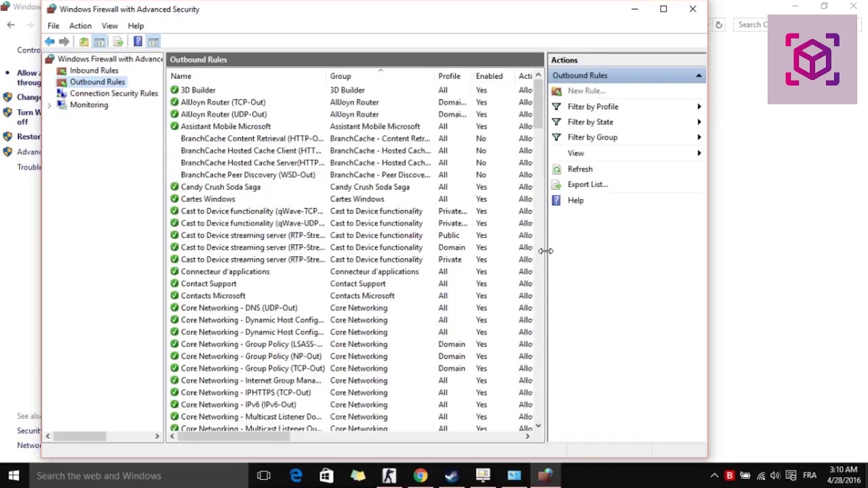The image size is (868, 488).
Task: Click green check icon of 3D Builder rule
Action: 174,90
